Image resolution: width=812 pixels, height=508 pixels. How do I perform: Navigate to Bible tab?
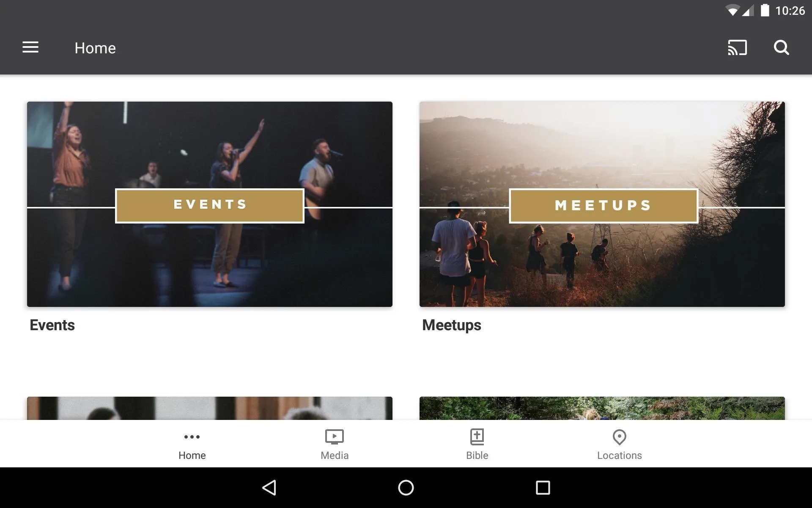pos(477,444)
